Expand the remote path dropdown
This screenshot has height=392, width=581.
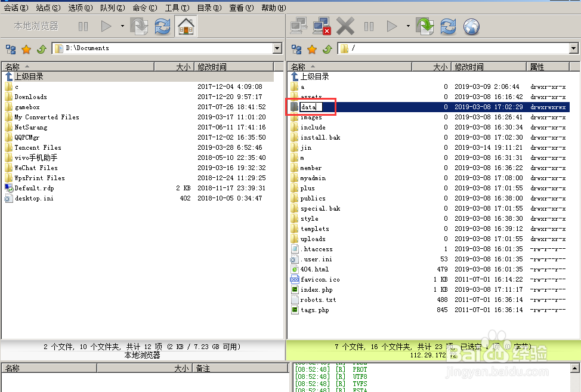[x=574, y=48]
